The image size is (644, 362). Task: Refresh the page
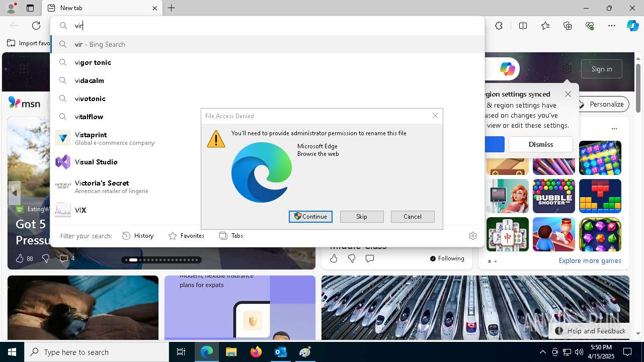36,26
